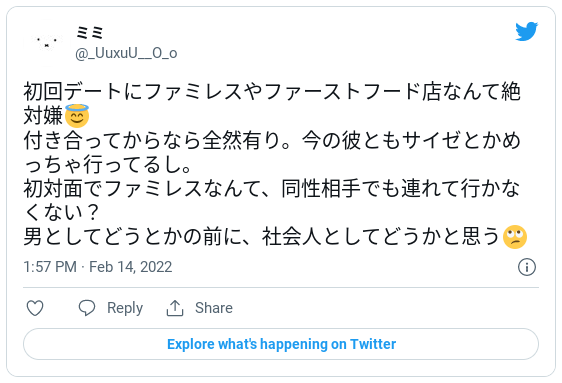The image size is (562, 383).
Task: Click the Twitter bird logo
Action: [x=527, y=32]
